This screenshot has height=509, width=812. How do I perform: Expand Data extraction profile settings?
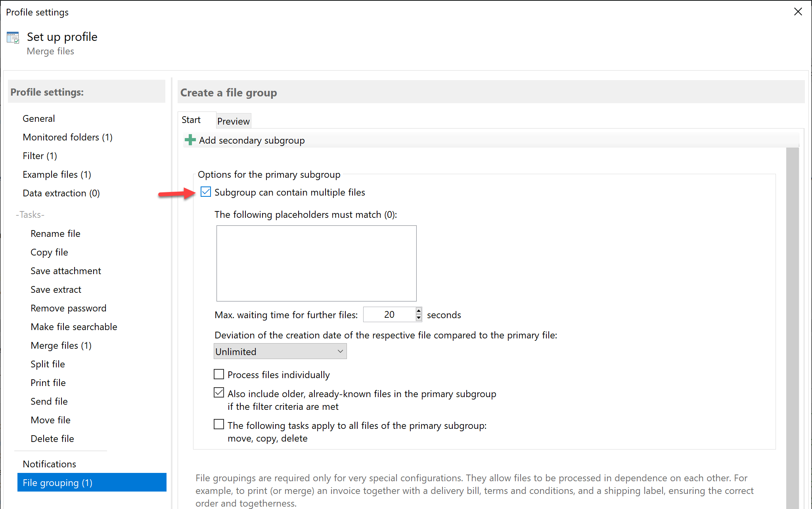click(61, 192)
